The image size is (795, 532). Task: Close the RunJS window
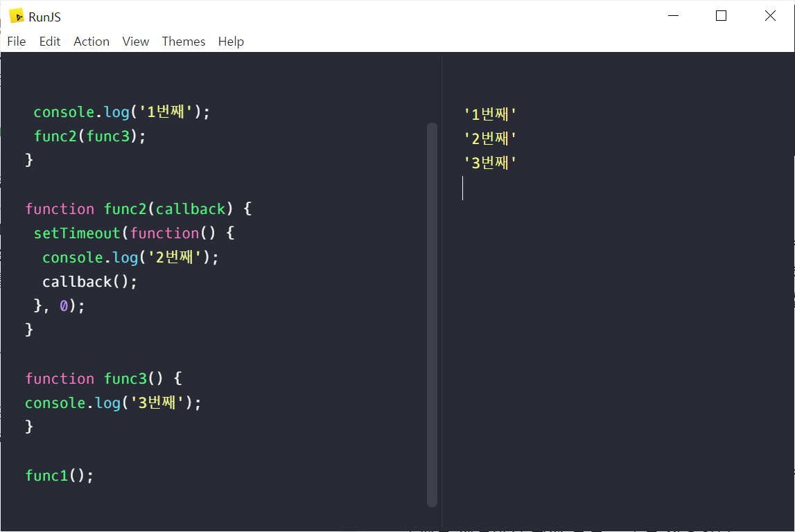770,16
